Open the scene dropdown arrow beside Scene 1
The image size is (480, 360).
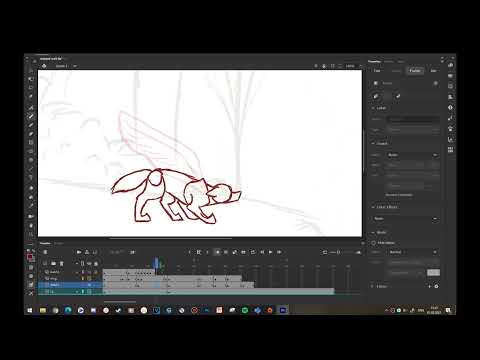[x=75, y=66]
